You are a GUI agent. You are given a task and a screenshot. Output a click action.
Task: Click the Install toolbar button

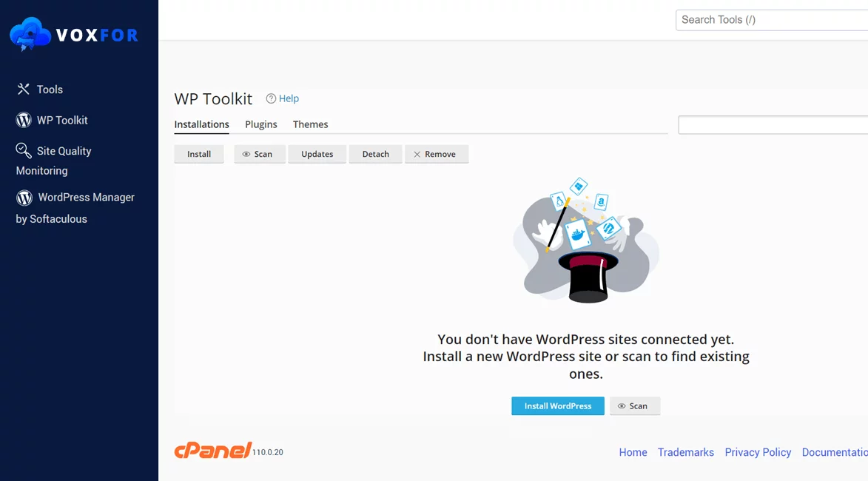pos(199,155)
